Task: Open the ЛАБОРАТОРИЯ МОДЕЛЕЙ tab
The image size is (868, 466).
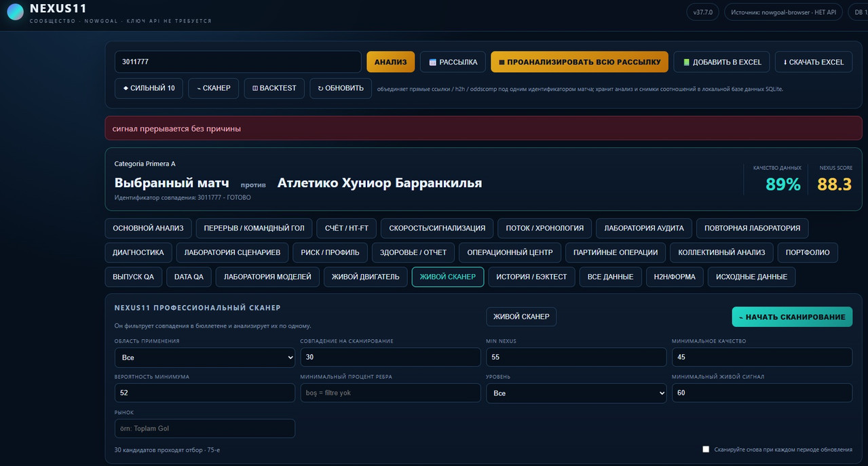Action: (267, 277)
